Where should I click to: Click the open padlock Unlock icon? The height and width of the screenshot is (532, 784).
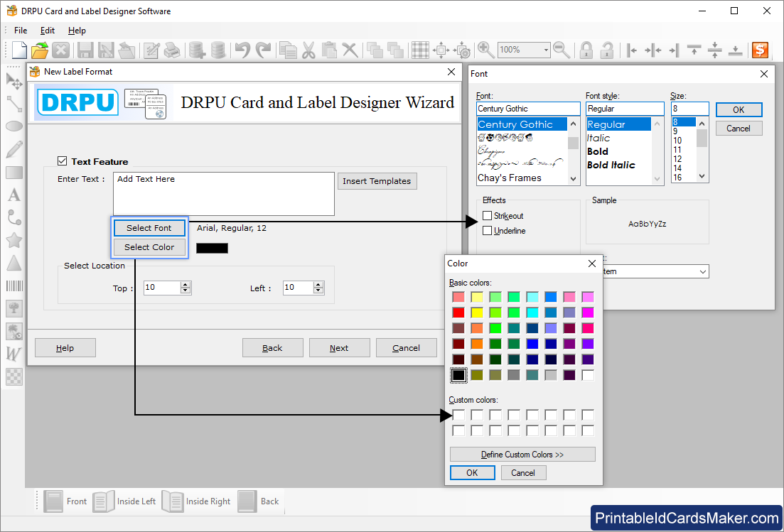[x=607, y=50]
